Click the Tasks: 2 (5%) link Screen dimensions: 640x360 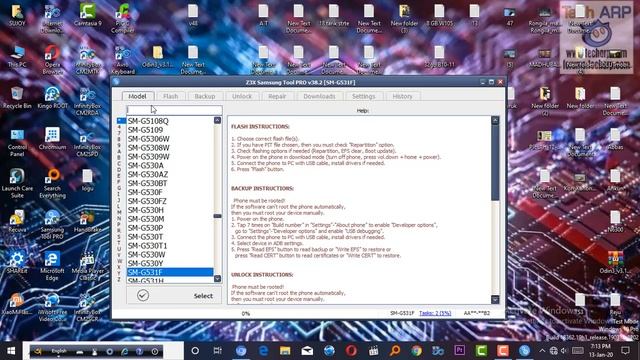pos(435,313)
